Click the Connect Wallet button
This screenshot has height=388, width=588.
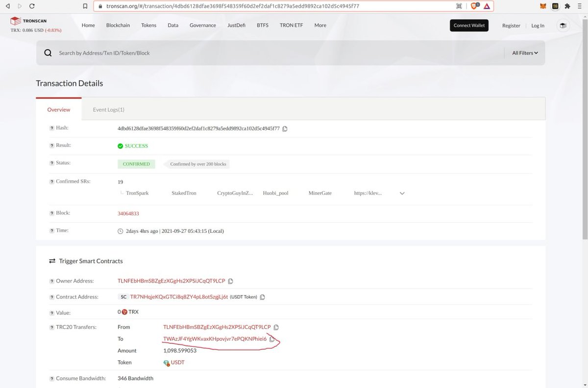tap(469, 25)
